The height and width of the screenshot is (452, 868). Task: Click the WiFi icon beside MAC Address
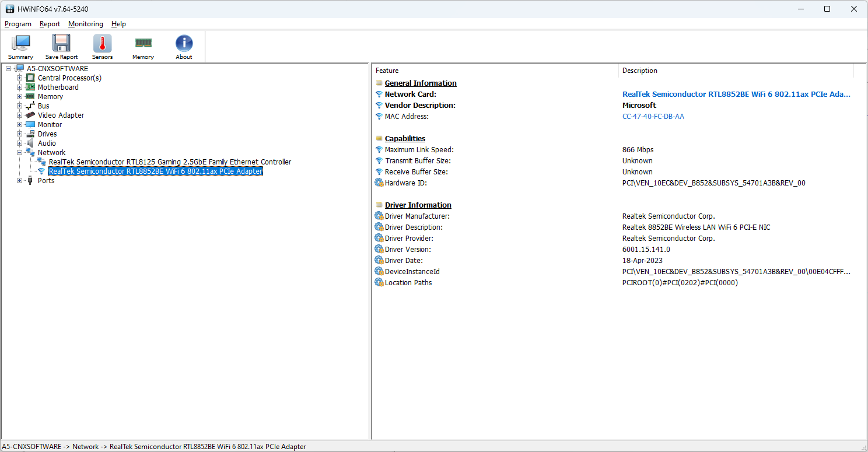(379, 117)
